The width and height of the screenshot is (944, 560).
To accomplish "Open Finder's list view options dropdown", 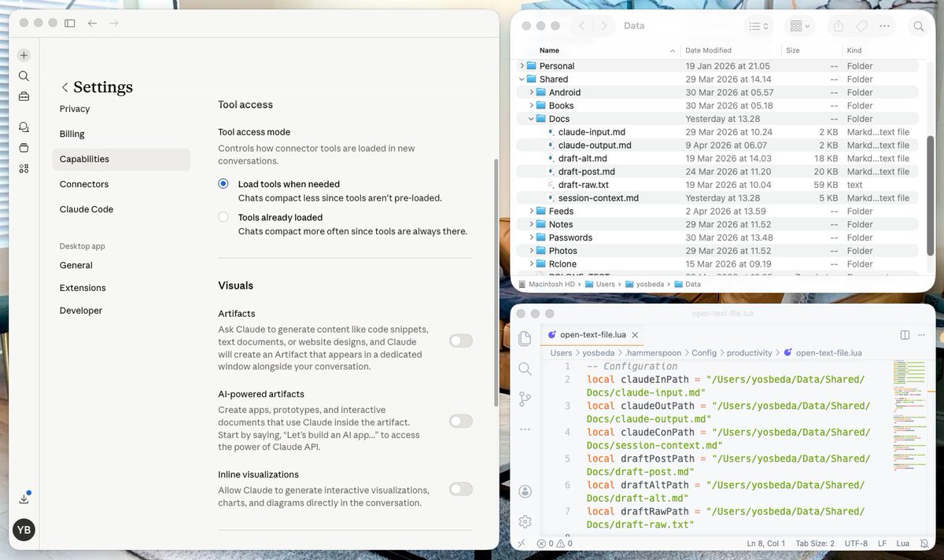I will click(758, 26).
